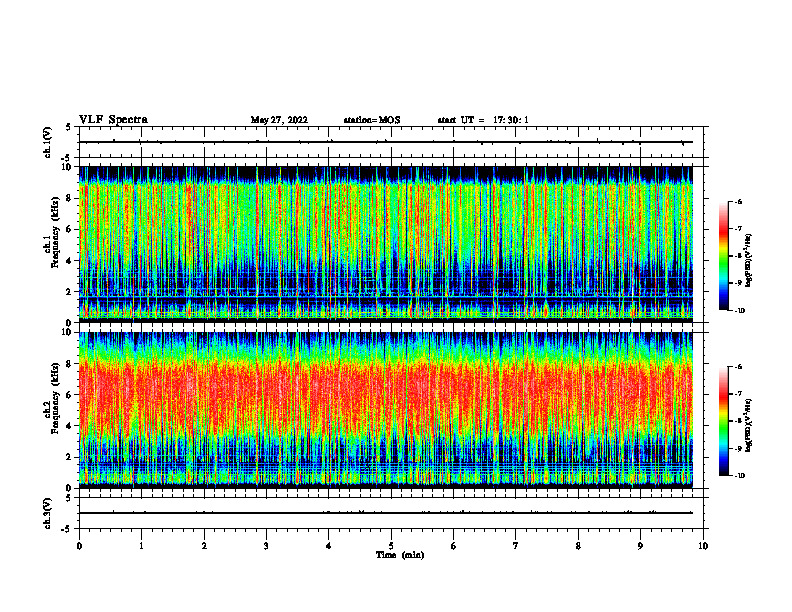Click the ch.2 frequency tick label "8"
792x612 pixels.
click(x=70, y=364)
